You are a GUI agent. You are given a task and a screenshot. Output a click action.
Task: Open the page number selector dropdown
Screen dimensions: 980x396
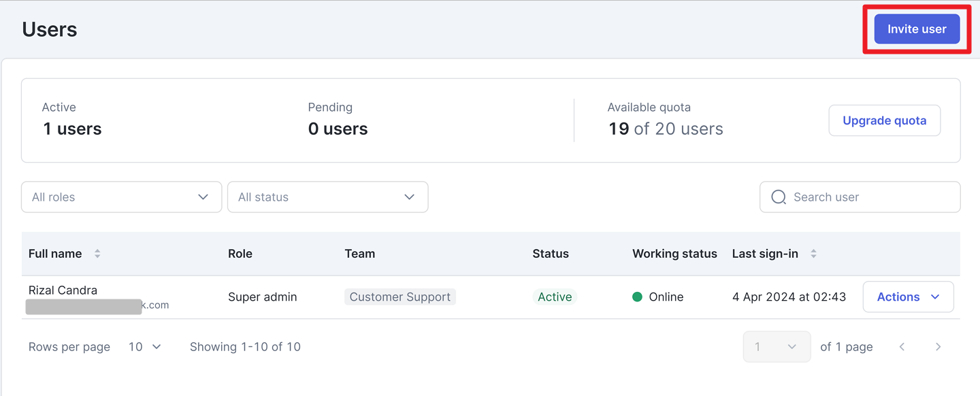[x=777, y=346]
